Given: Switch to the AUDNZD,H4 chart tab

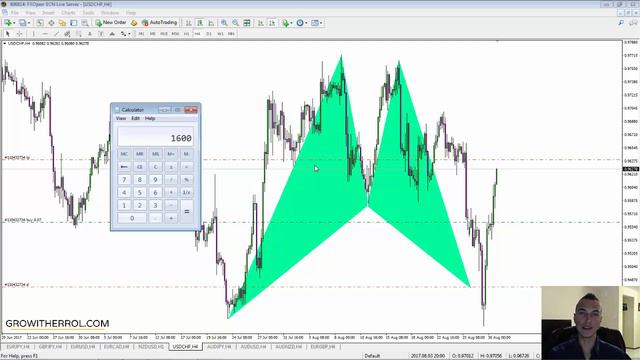Looking at the screenshot, I should (288, 347).
